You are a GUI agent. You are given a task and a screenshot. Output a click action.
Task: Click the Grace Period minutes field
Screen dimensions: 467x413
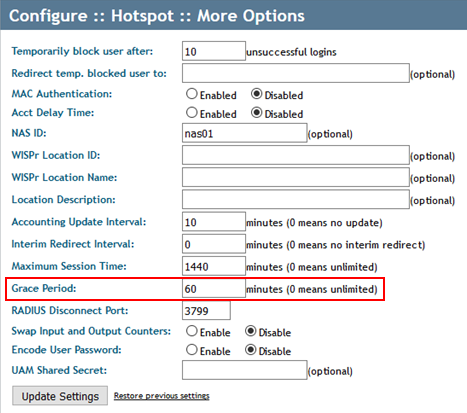pos(214,288)
